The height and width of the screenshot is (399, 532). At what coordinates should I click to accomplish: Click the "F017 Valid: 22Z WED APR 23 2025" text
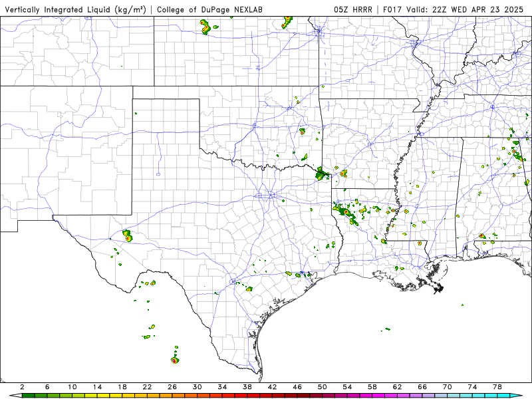pyautogui.click(x=453, y=9)
